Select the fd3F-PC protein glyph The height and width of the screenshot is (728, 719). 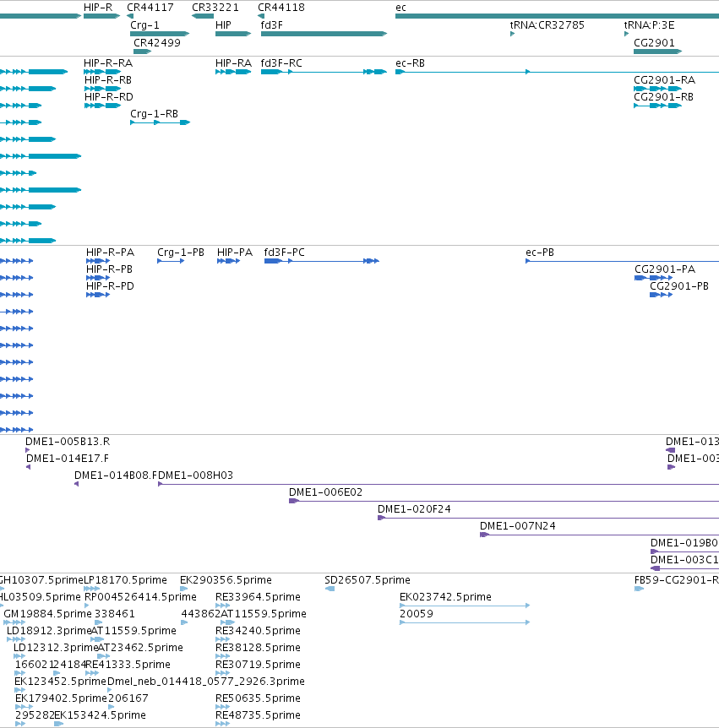point(322,261)
